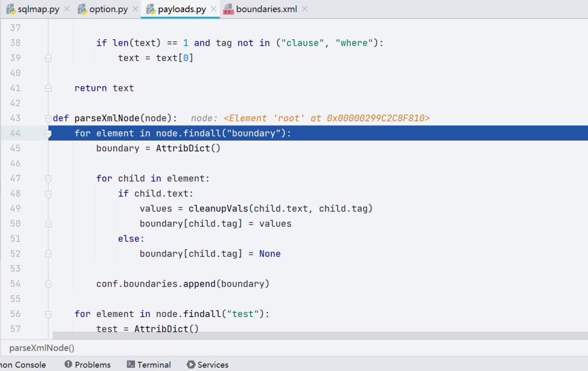The image size is (588, 371).
Task: Close the sqlmap.py editor tab
Action: pyautogui.click(x=67, y=9)
